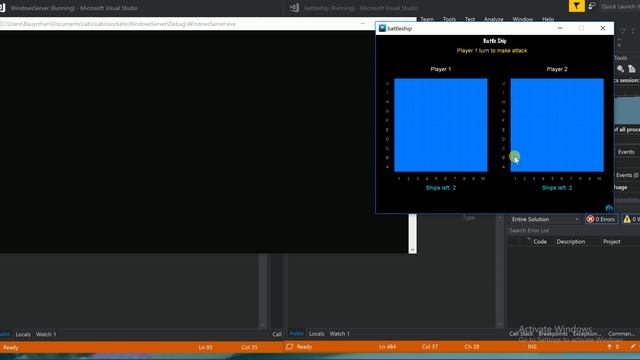Screen dimensions: 640x360
Task: Click the Type column header
Action: (x=469, y=218)
